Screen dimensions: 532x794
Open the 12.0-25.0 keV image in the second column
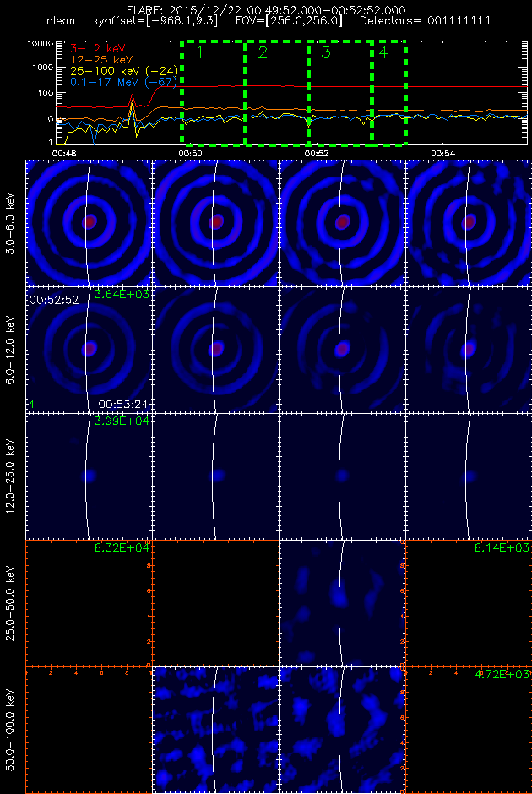tap(215, 476)
